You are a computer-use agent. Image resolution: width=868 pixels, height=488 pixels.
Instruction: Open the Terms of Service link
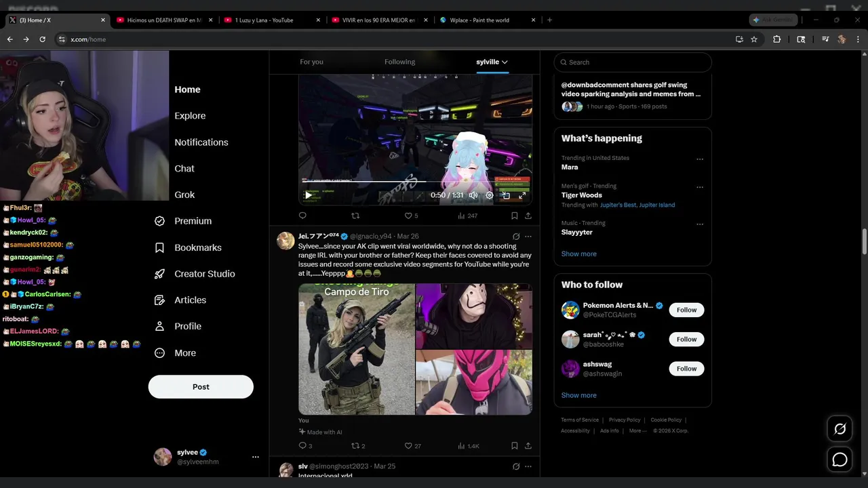click(x=580, y=420)
